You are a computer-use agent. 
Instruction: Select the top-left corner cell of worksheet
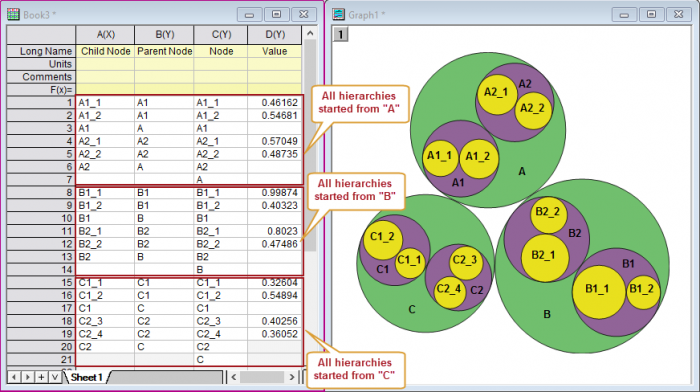(x=41, y=35)
